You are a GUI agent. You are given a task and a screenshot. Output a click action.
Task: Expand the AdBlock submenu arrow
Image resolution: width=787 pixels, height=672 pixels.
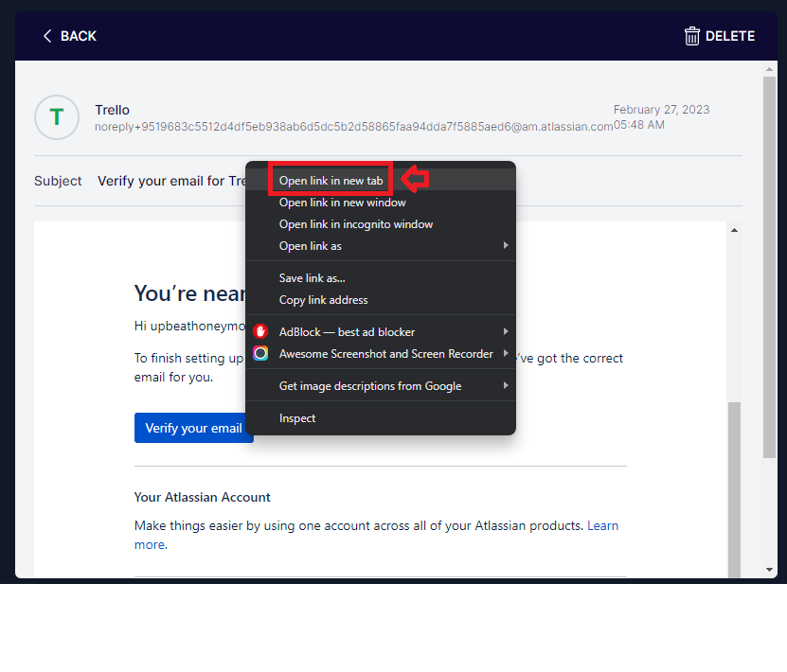click(x=506, y=332)
